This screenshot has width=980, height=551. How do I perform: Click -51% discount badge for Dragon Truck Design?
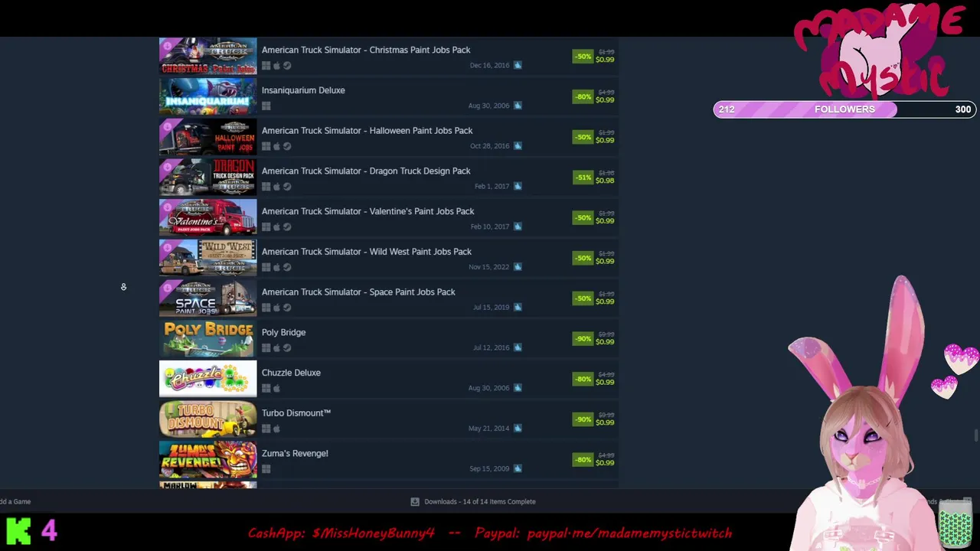tap(583, 178)
